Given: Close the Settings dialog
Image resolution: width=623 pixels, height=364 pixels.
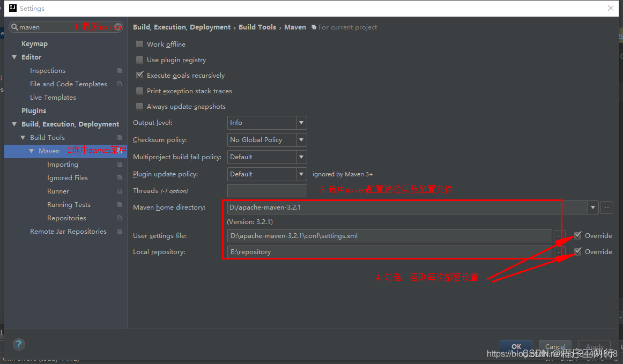Looking at the screenshot, I should click(611, 8).
